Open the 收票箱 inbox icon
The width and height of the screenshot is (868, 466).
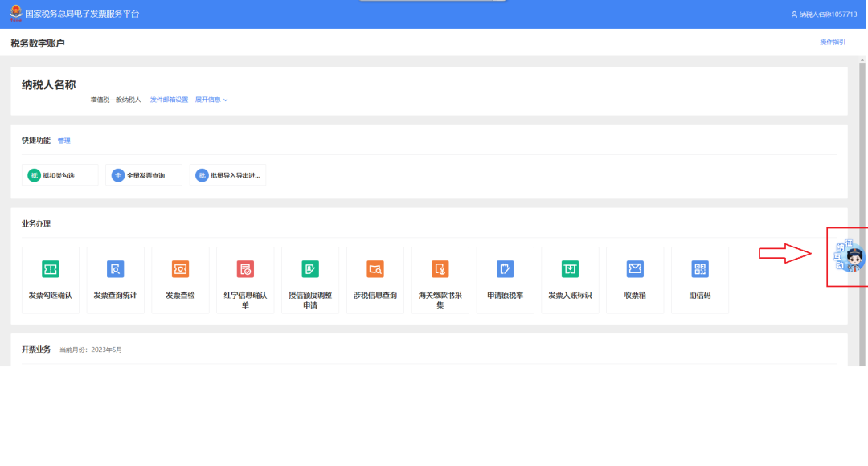tap(635, 269)
